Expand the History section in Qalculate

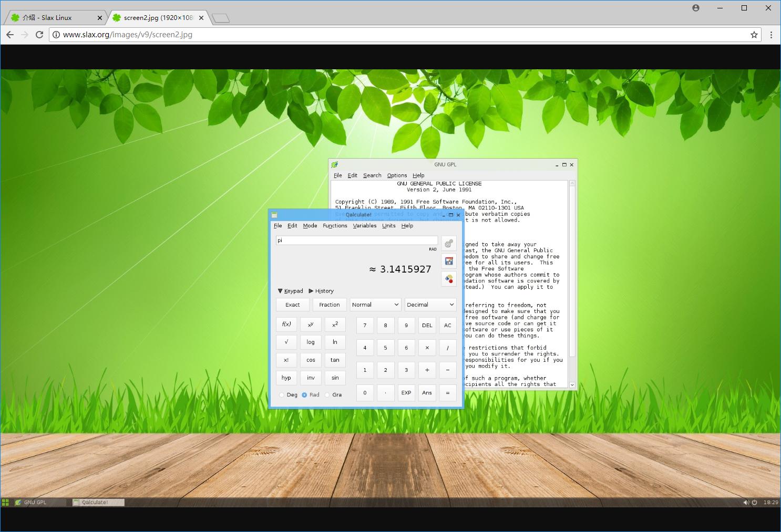click(x=321, y=291)
